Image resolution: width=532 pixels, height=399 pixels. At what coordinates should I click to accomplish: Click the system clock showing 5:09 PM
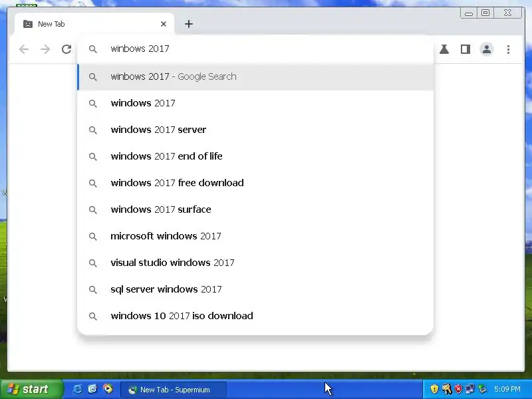(507, 389)
